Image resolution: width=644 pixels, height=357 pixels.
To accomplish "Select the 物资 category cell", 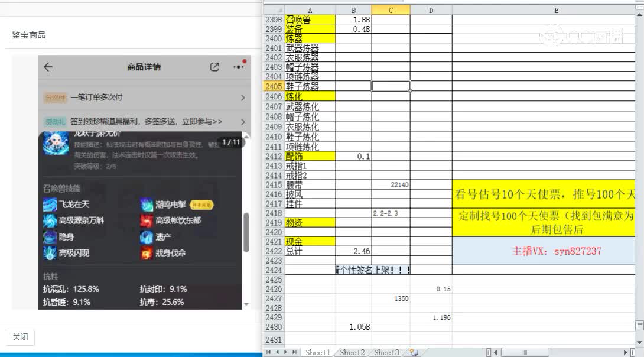I will (x=310, y=223).
